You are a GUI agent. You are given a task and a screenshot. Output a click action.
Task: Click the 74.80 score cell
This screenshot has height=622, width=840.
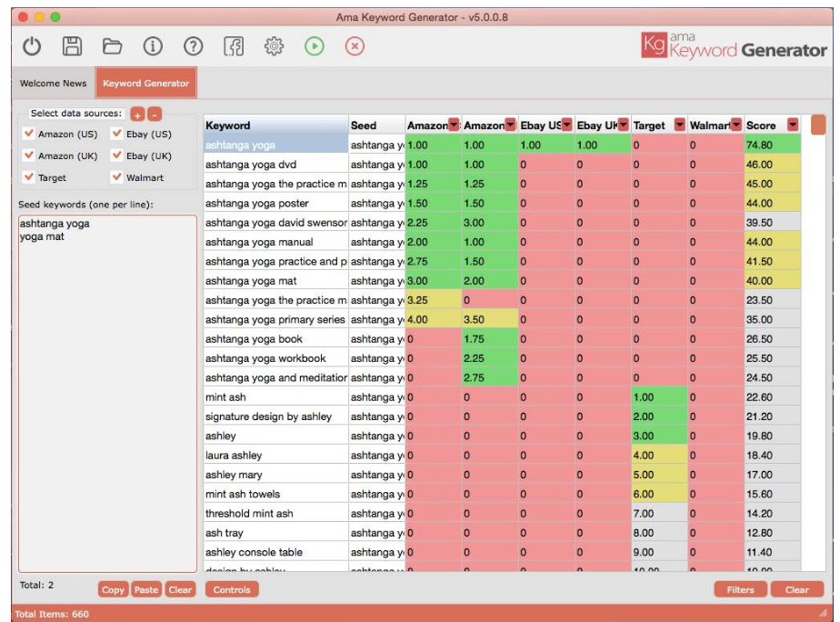[x=773, y=145]
